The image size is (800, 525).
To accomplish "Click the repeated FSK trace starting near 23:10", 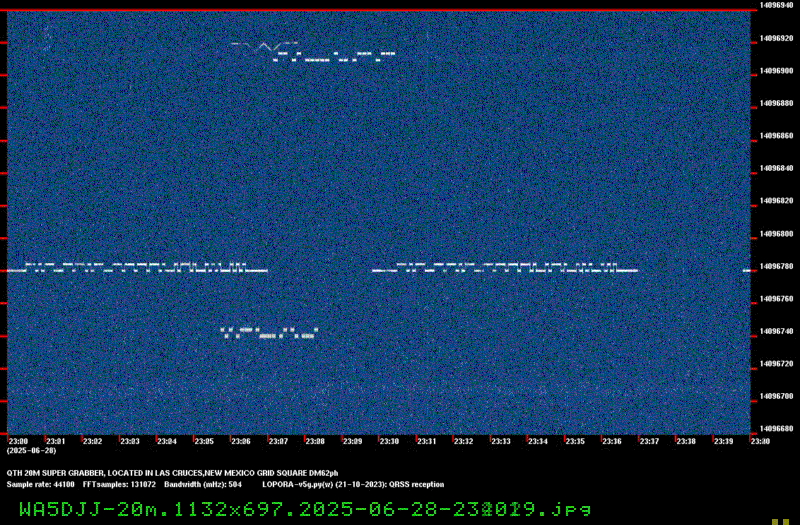I will [x=505, y=267].
